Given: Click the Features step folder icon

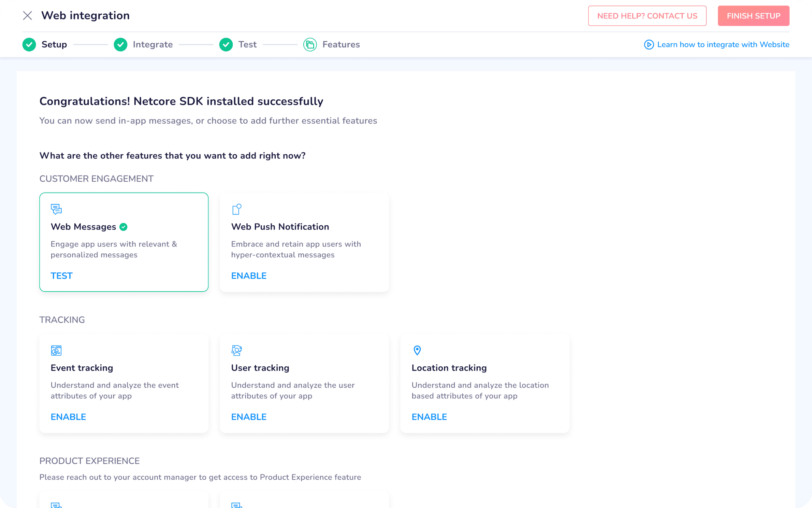Looking at the screenshot, I should click(310, 45).
